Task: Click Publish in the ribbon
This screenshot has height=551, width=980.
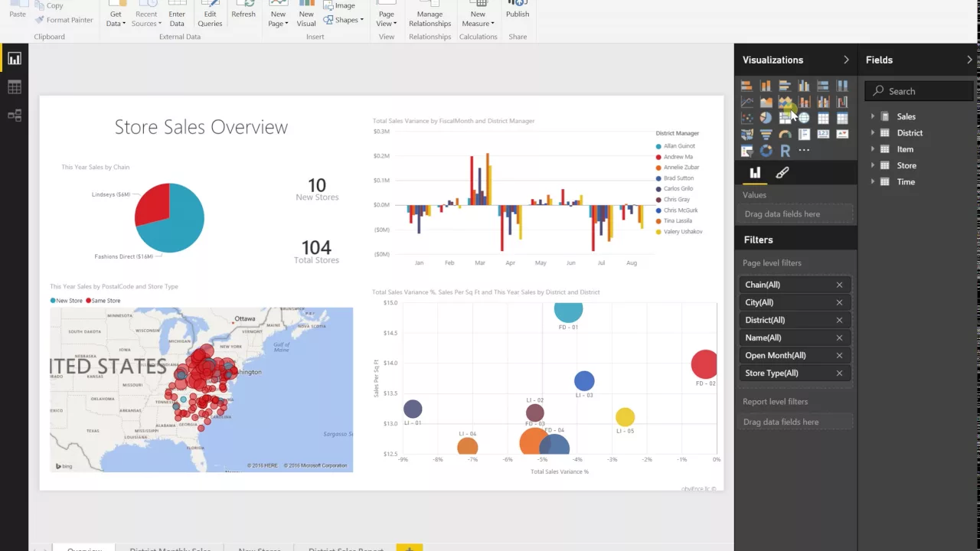Action: 518,11
